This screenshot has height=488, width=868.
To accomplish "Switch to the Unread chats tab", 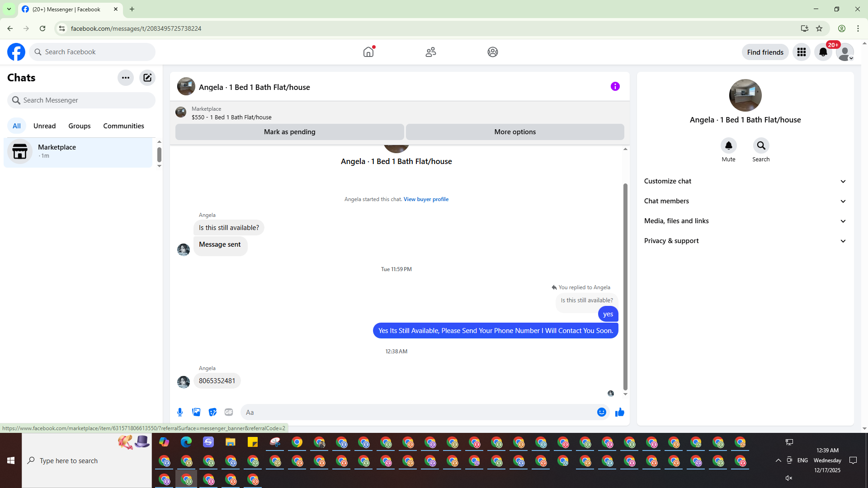I will pyautogui.click(x=44, y=126).
